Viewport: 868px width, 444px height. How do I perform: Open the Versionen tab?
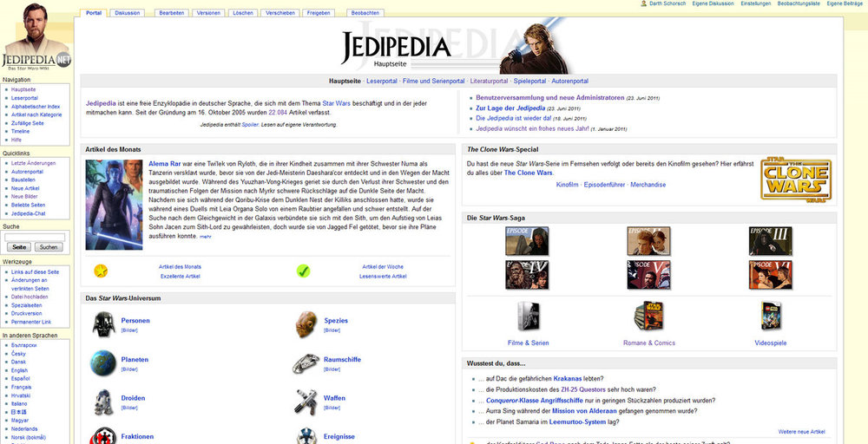[x=208, y=13]
